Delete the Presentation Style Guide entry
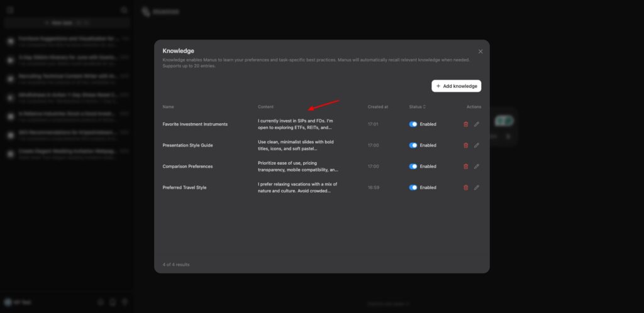 point(465,145)
